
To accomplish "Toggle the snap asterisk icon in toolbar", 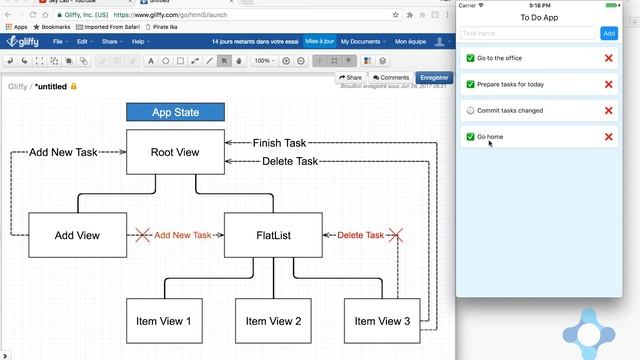I will 349,61.
